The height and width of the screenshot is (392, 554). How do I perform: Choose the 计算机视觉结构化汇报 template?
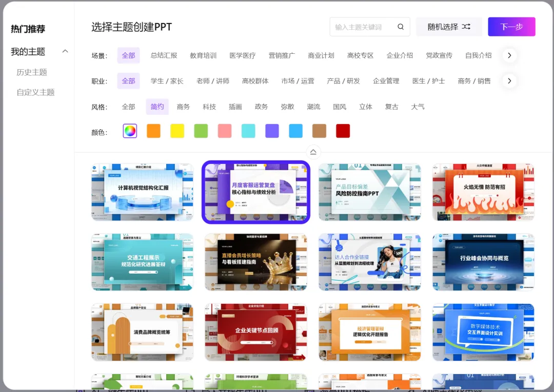point(143,192)
